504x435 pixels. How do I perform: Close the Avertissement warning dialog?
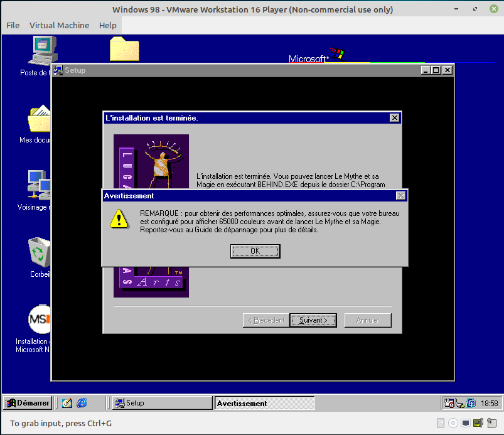pyautogui.click(x=401, y=195)
